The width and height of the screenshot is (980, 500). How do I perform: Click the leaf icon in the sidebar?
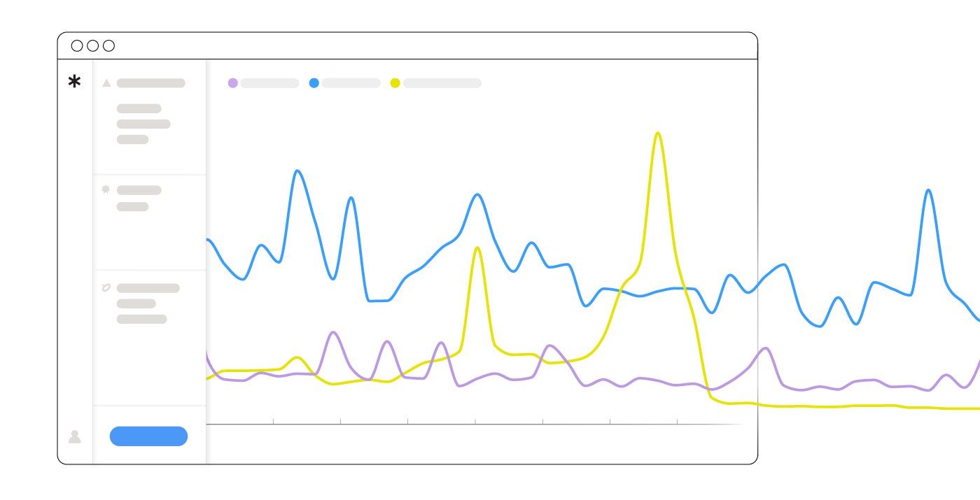(106, 287)
